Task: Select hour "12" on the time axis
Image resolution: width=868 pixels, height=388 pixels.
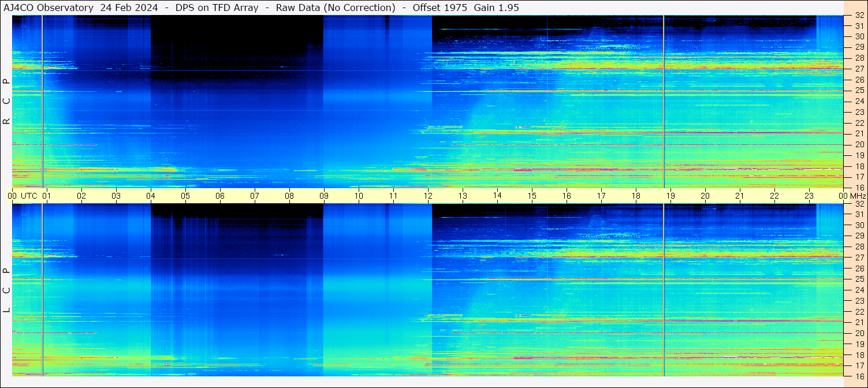Action: tap(428, 196)
